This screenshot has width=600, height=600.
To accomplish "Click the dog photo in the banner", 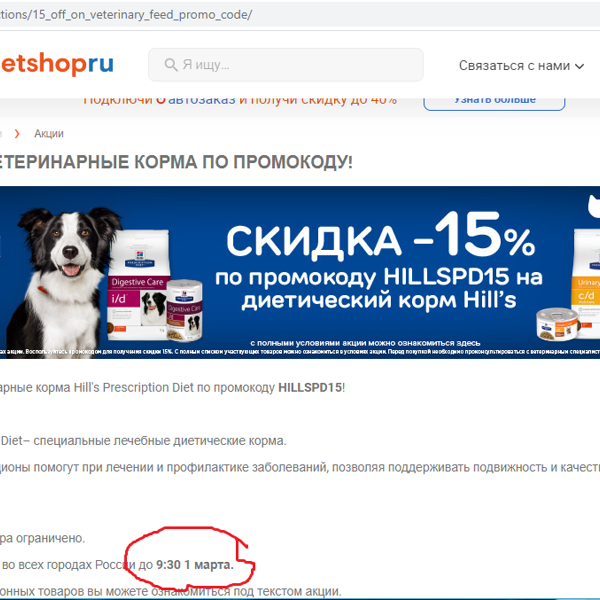I will coord(63,276).
